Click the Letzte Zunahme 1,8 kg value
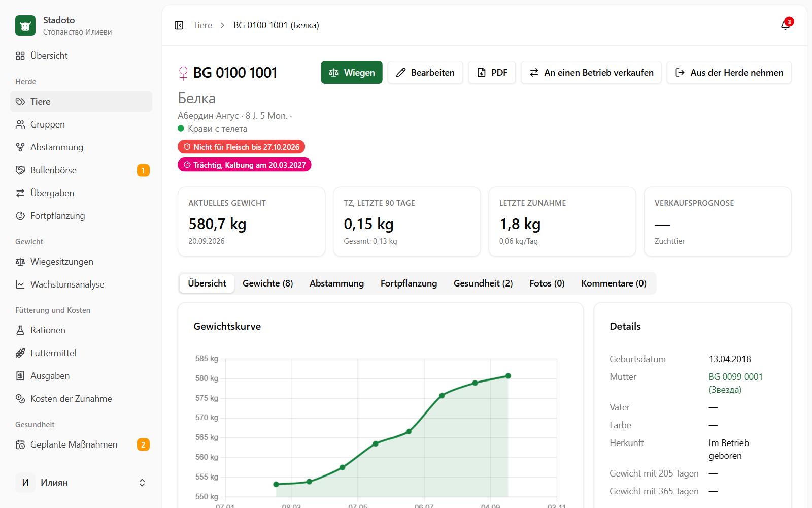812x508 pixels. pos(520,224)
